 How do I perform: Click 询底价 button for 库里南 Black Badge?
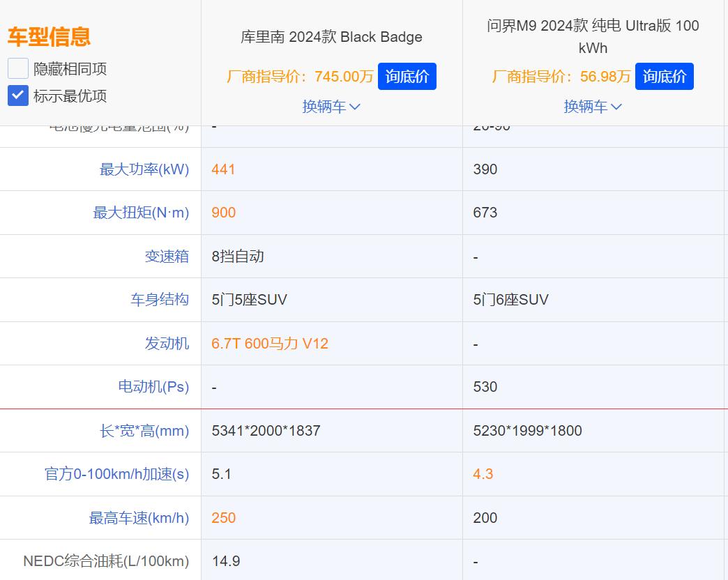coord(407,76)
